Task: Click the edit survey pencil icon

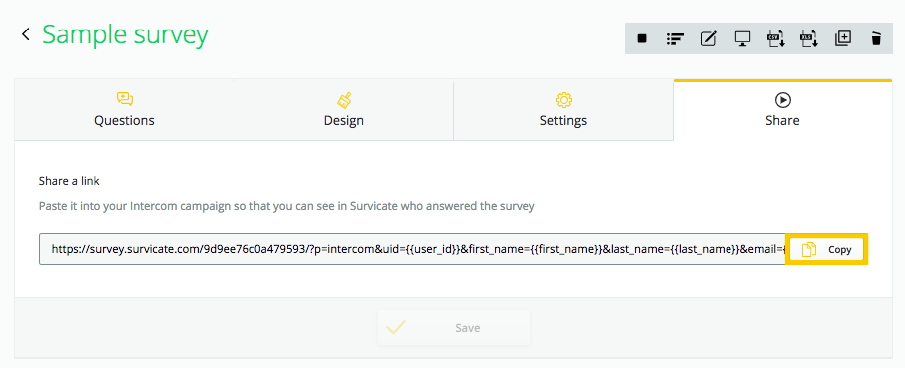Action: click(708, 39)
